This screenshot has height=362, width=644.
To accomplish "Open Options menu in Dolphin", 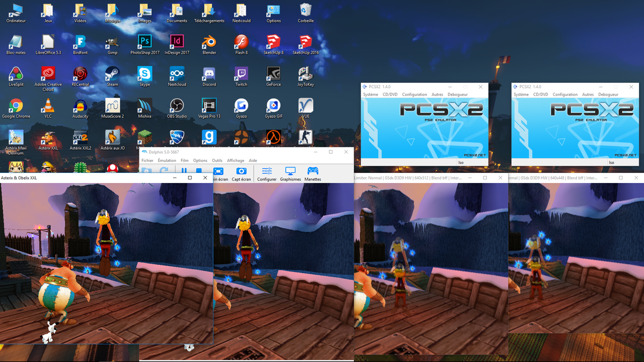I will (x=200, y=160).
